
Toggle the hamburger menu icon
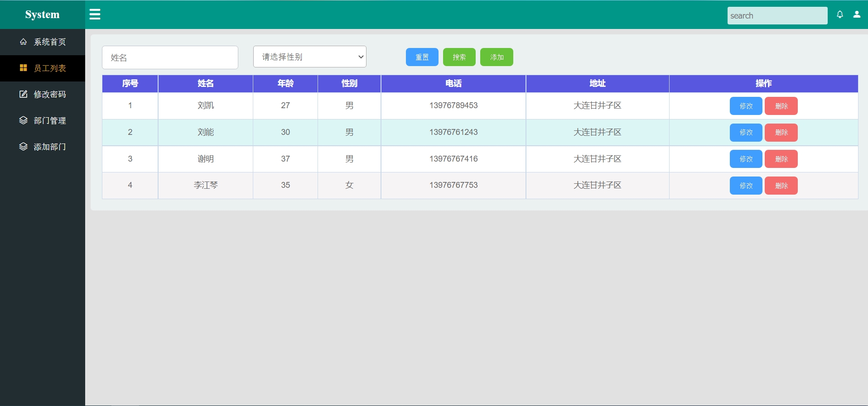click(95, 14)
